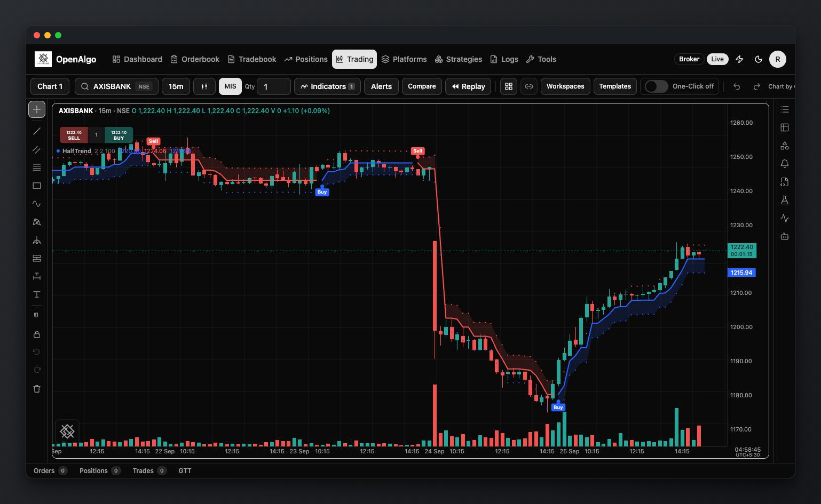Select the crosshair cursor tool
The height and width of the screenshot is (504, 821).
37,109
